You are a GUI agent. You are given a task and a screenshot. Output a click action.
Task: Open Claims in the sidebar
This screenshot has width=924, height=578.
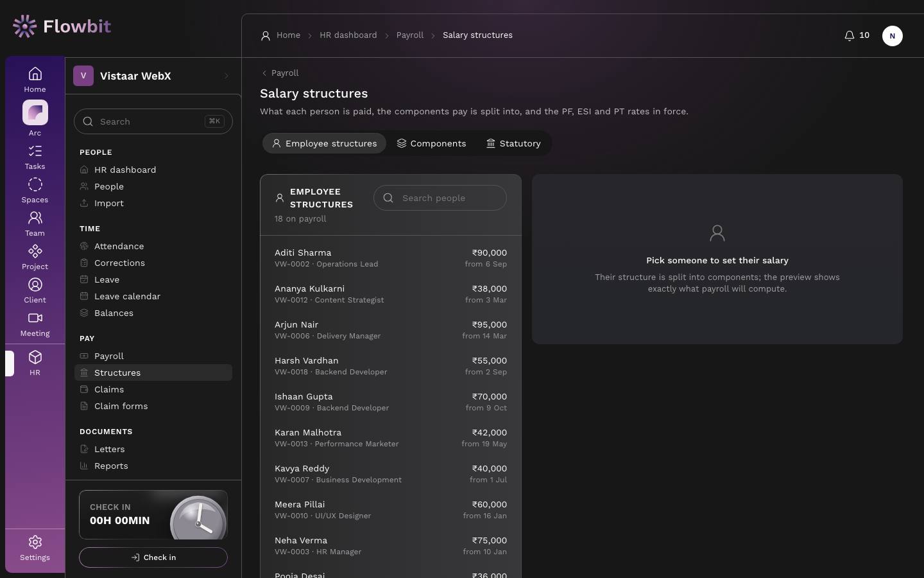click(x=153, y=389)
